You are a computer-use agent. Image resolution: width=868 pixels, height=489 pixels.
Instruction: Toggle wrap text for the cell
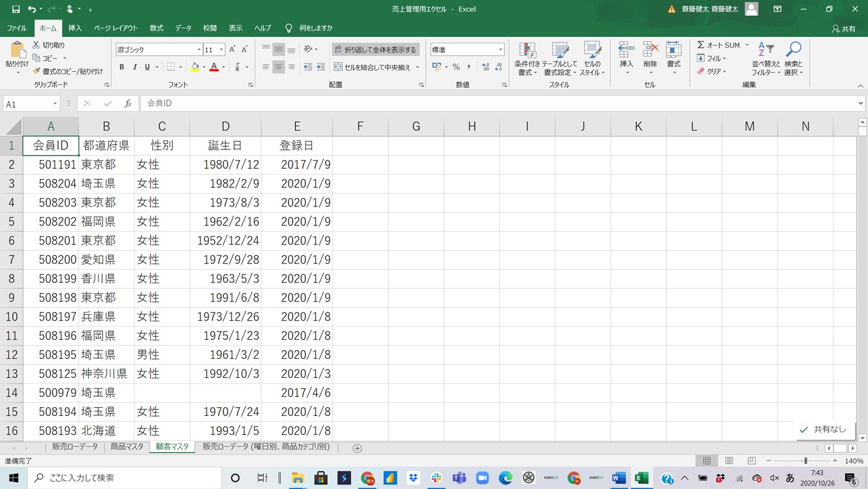pos(375,50)
